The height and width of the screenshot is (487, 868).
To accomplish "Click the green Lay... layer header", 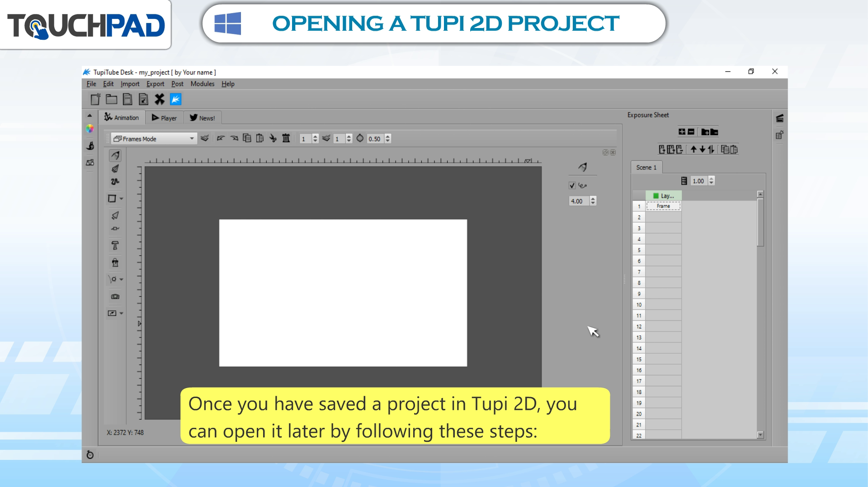I will (x=663, y=196).
